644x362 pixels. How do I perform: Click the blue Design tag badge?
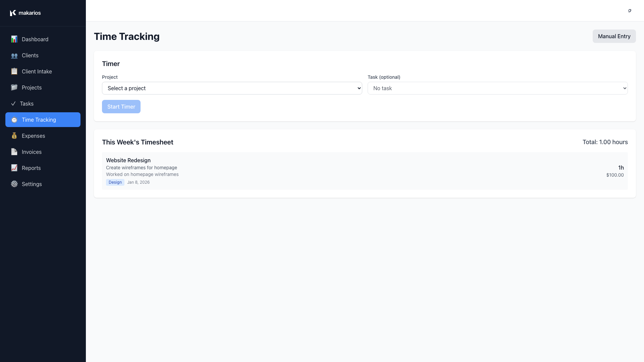(x=115, y=182)
